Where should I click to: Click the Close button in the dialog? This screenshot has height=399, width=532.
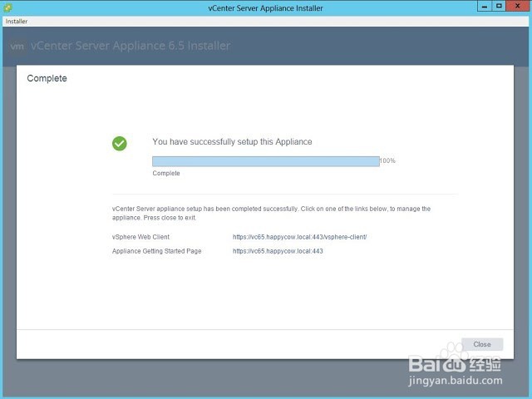pyautogui.click(x=482, y=344)
